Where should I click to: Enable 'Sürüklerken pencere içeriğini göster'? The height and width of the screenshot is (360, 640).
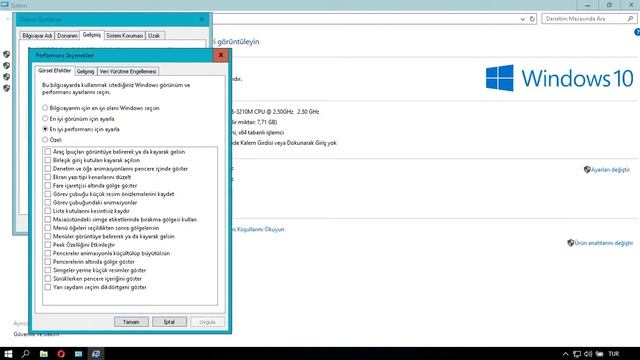point(48,279)
